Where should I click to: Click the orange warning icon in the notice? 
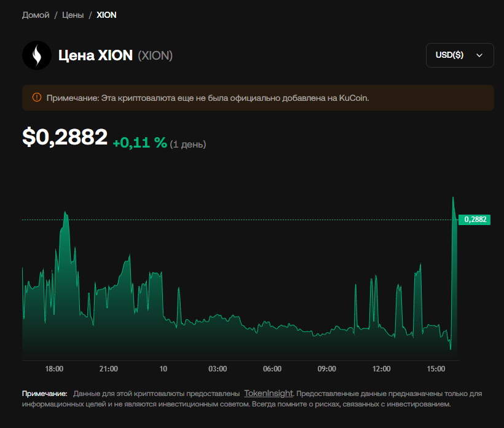(x=37, y=97)
